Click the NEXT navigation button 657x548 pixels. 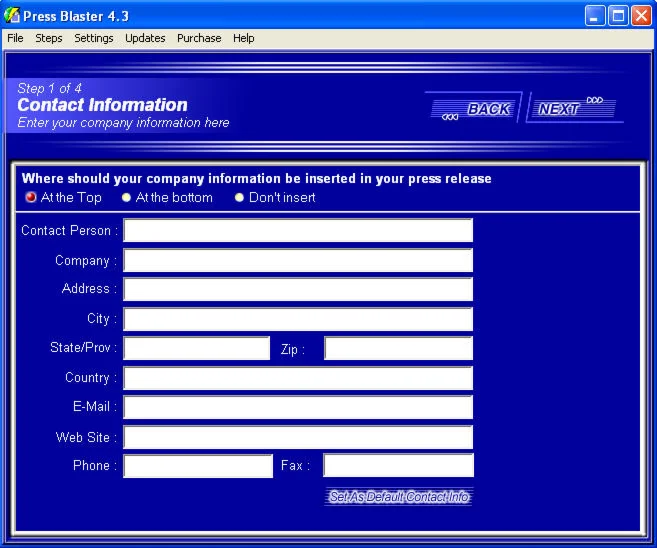click(x=574, y=108)
